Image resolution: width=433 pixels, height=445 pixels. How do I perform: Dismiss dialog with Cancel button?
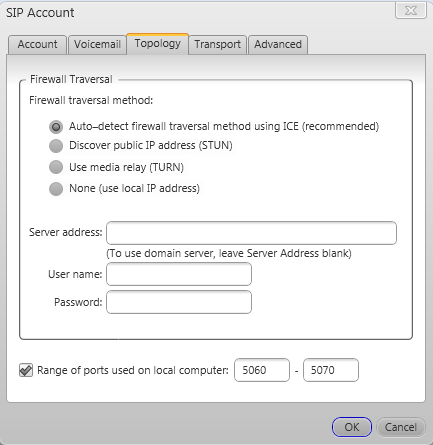[x=401, y=427]
